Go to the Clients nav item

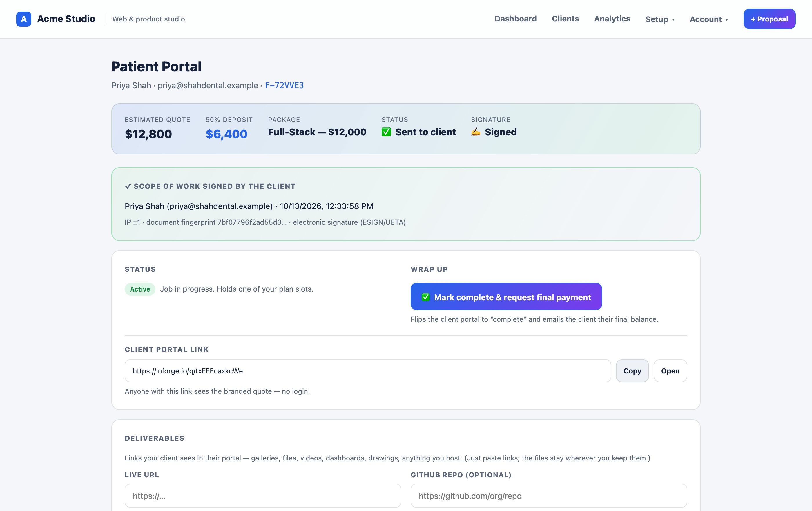tap(565, 19)
